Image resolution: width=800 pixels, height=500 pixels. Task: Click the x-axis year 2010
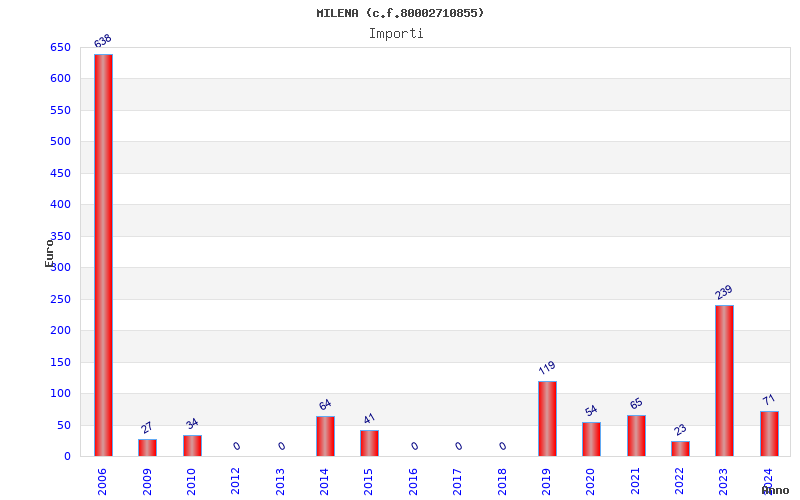[191, 482]
